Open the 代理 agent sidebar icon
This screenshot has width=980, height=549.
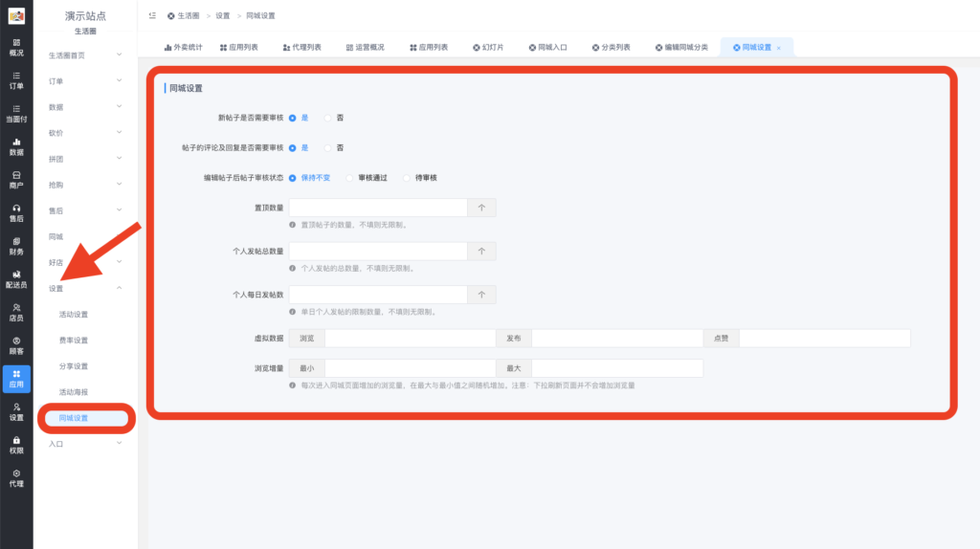point(16,478)
